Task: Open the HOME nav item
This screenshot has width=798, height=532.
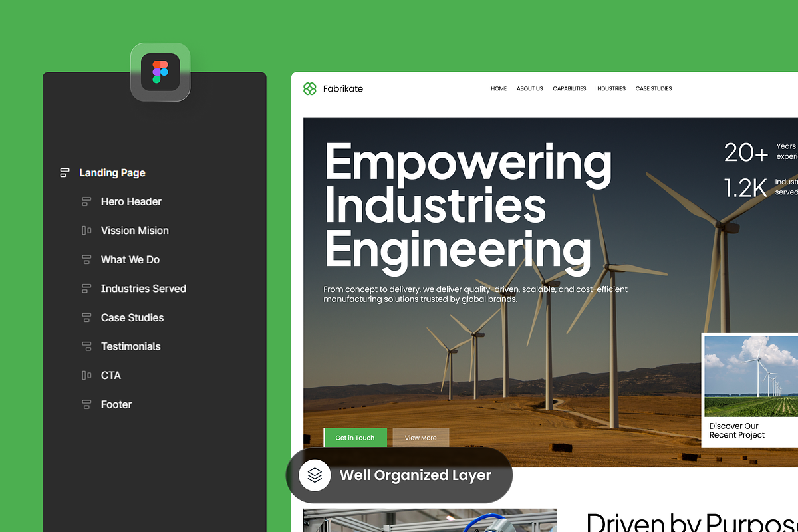Action: (499, 88)
